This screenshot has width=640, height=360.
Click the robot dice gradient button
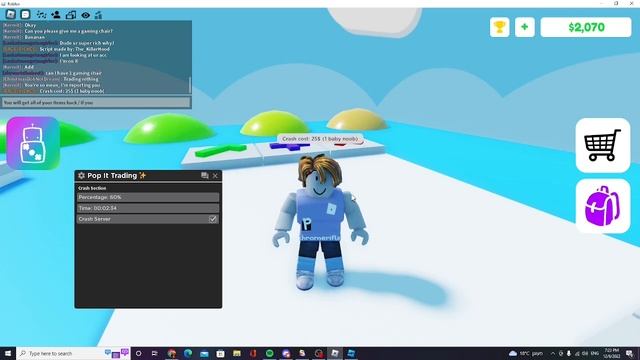[x=33, y=143]
